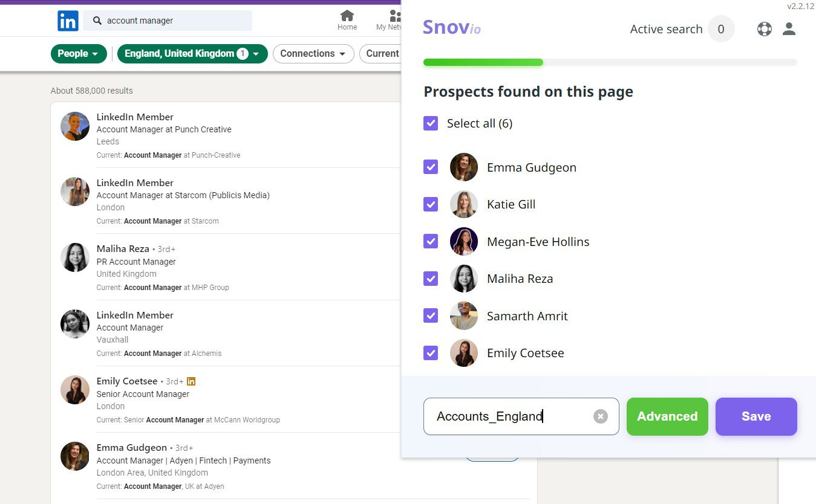
Task: Uncheck Samarth Amrit prospect checkbox
Action: [431, 315]
